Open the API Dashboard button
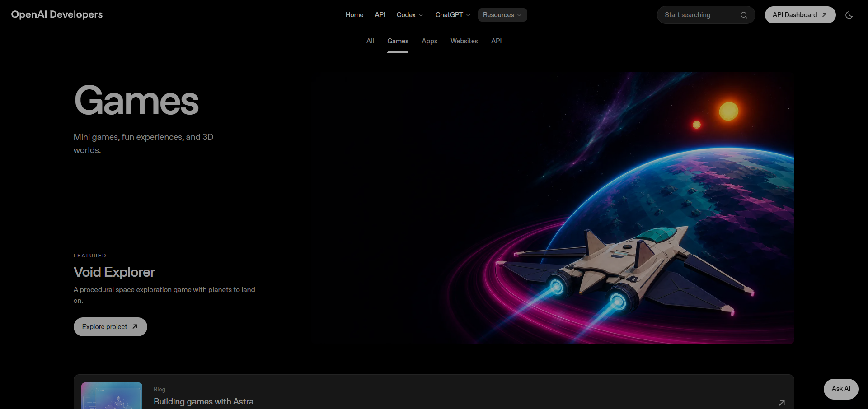This screenshot has height=409, width=868. coord(800,15)
